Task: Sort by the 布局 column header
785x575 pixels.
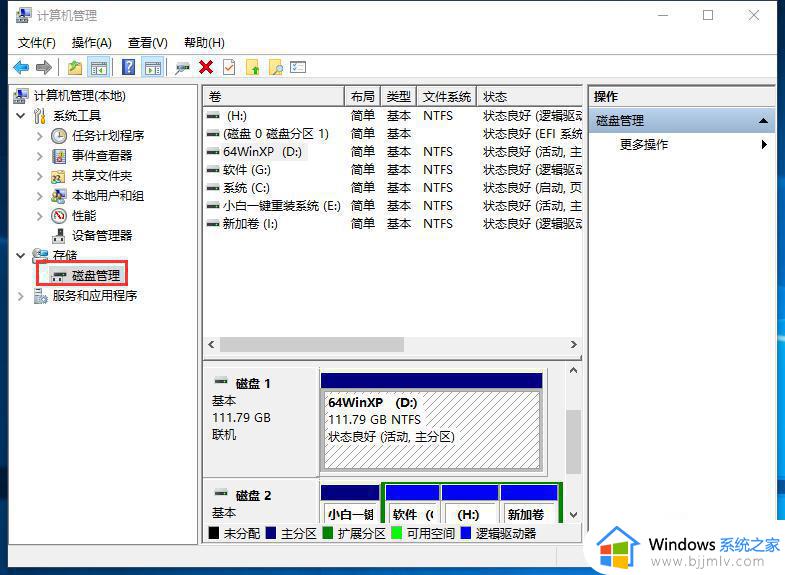Action: tap(362, 96)
